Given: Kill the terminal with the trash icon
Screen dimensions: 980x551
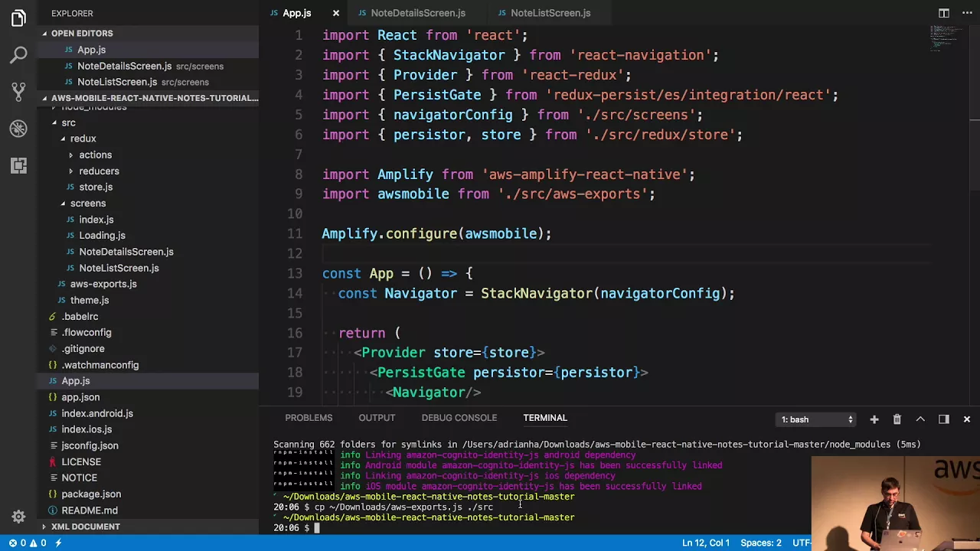Looking at the screenshot, I should click(x=897, y=419).
